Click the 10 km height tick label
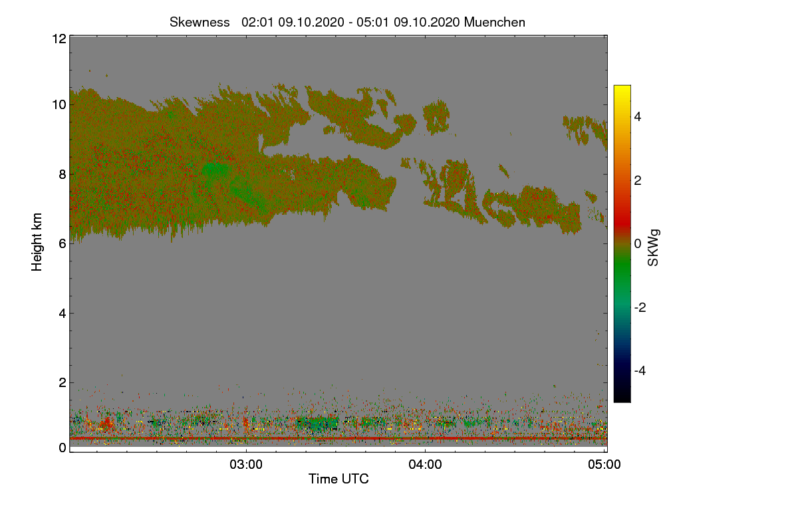Image resolution: width=798 pixels, height=532 pixels. pos(59,104)
